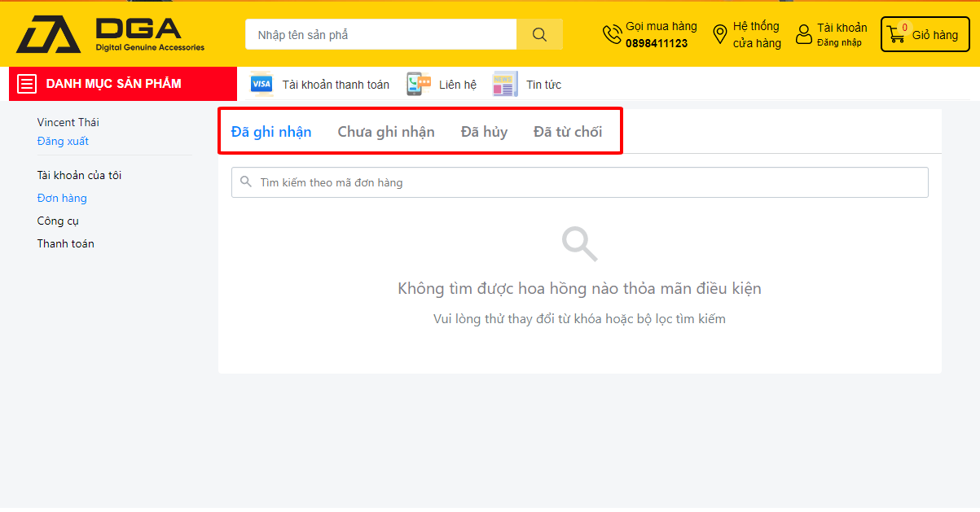Open Thanh toán in the sidebar
The width and height of the screenshot is (980, 512).
pyautogui.click(x=65, y=244)
